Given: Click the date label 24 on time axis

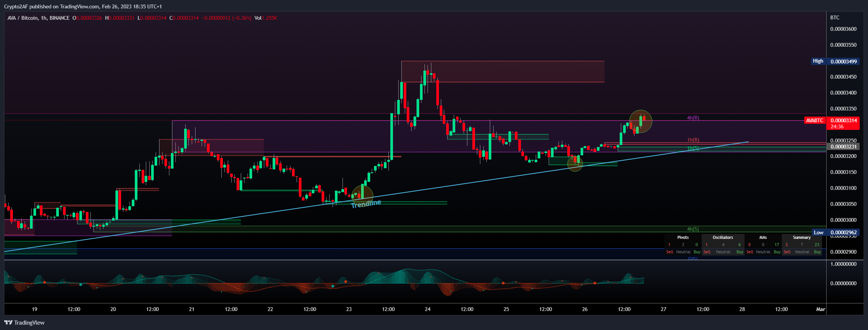Looking at the screenshot, I should point(428,309).
